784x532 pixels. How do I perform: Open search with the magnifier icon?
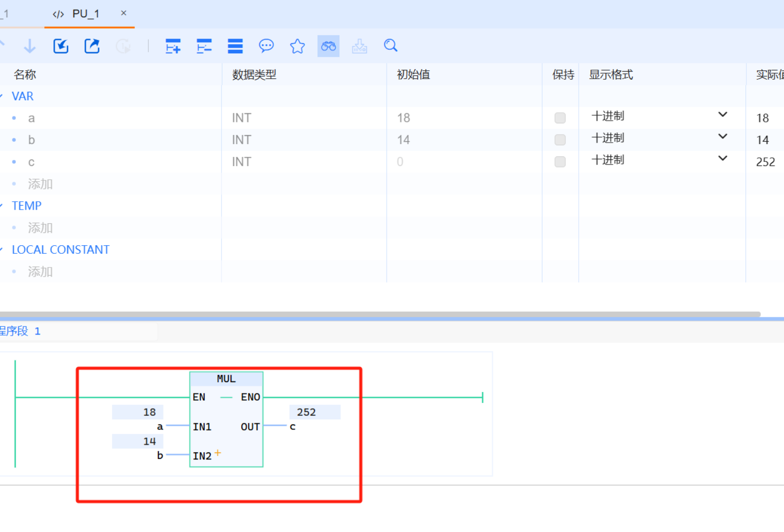coord(390,46)
